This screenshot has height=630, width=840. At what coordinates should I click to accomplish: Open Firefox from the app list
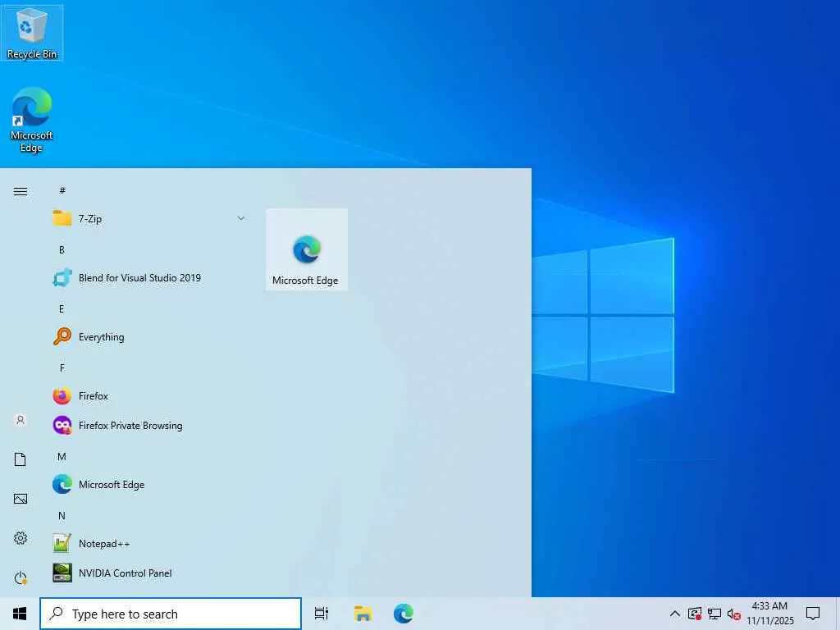point(149,396)
